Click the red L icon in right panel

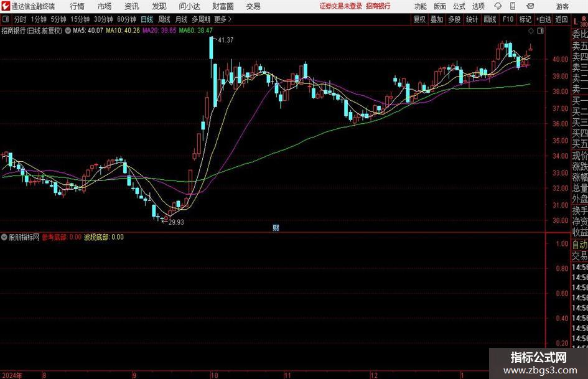(576, 21)
